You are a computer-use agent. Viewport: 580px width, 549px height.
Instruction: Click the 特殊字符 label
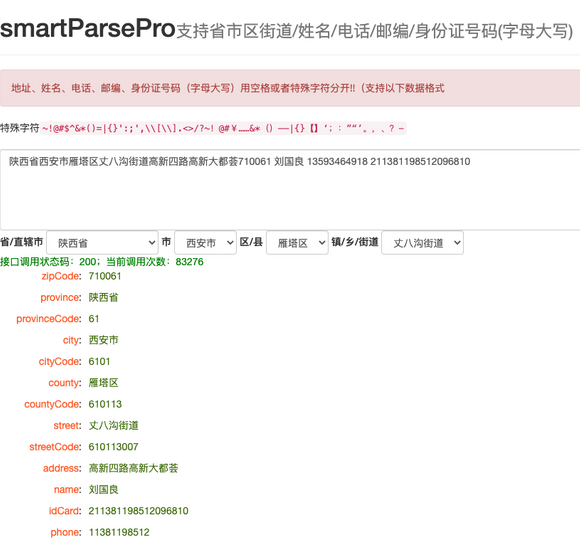click(x=20, y=128)
